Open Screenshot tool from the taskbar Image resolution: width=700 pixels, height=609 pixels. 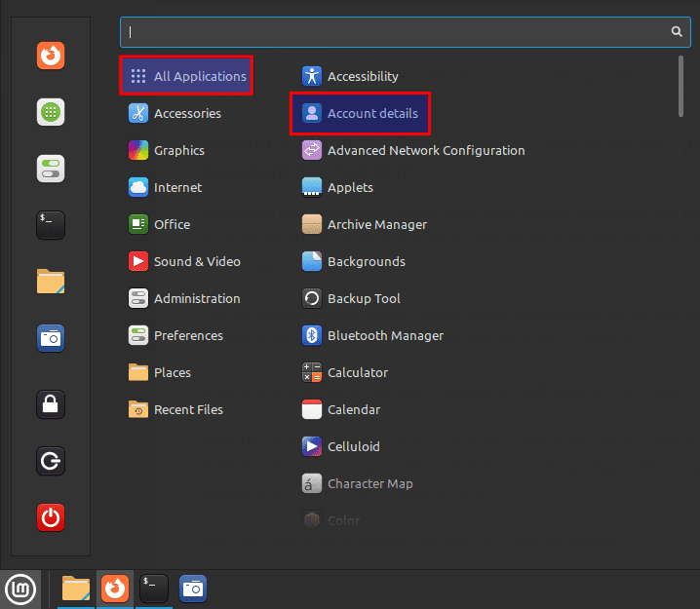(x=193, y=589)
